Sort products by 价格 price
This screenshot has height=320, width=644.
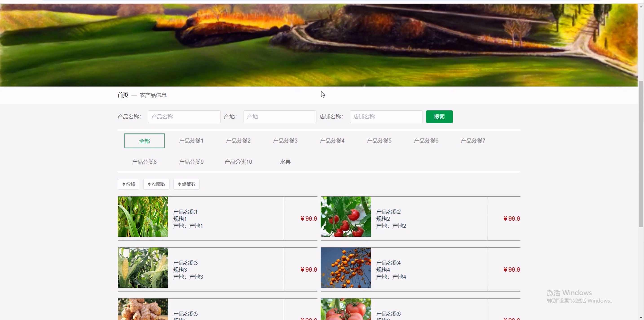(x=128, y=184)
